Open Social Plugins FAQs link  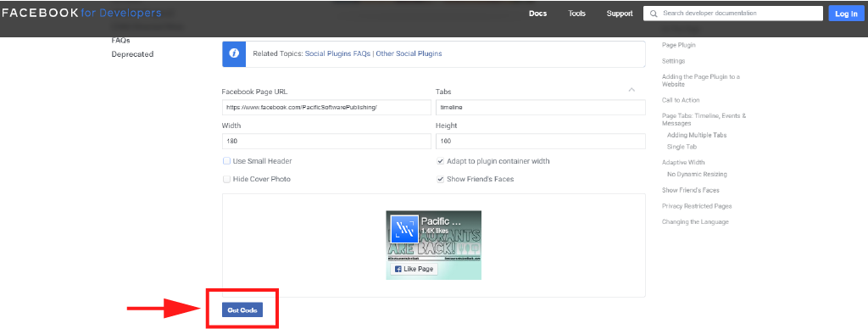[x=337, y=53]
